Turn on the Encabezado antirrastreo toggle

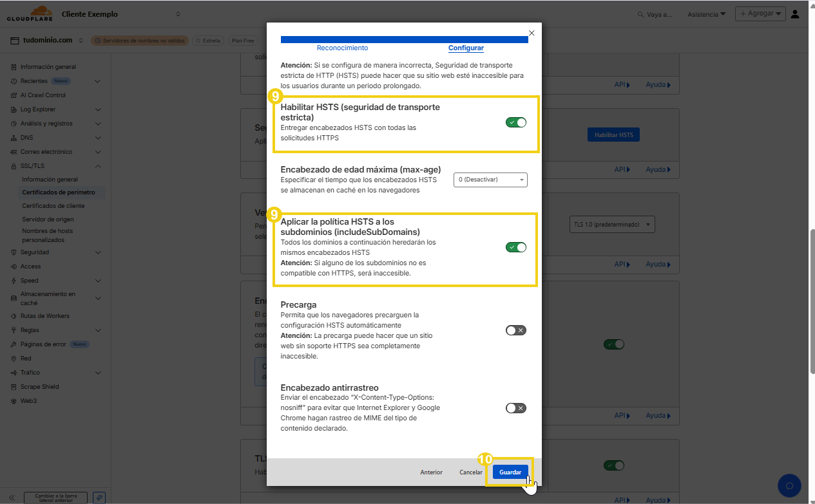(x=515, y=407)
